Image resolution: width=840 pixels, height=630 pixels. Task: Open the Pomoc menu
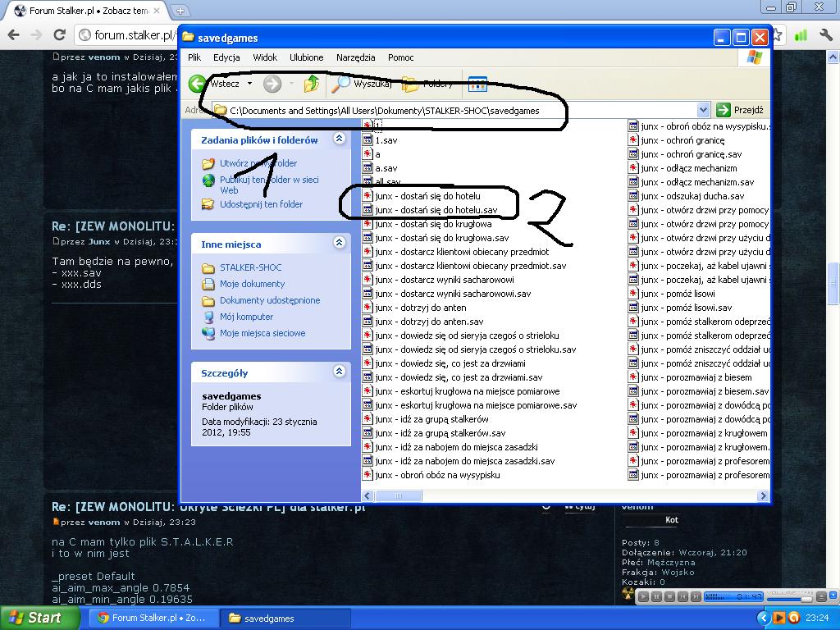(400, 57)
